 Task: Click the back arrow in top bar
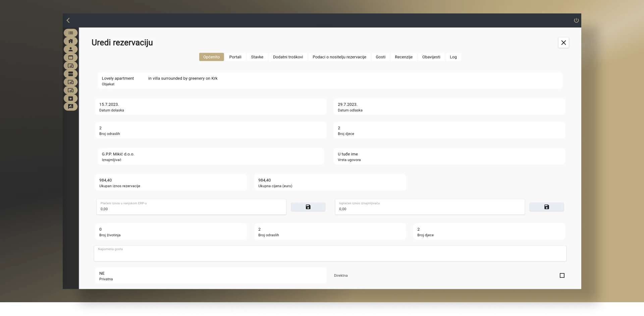point(68,20)
